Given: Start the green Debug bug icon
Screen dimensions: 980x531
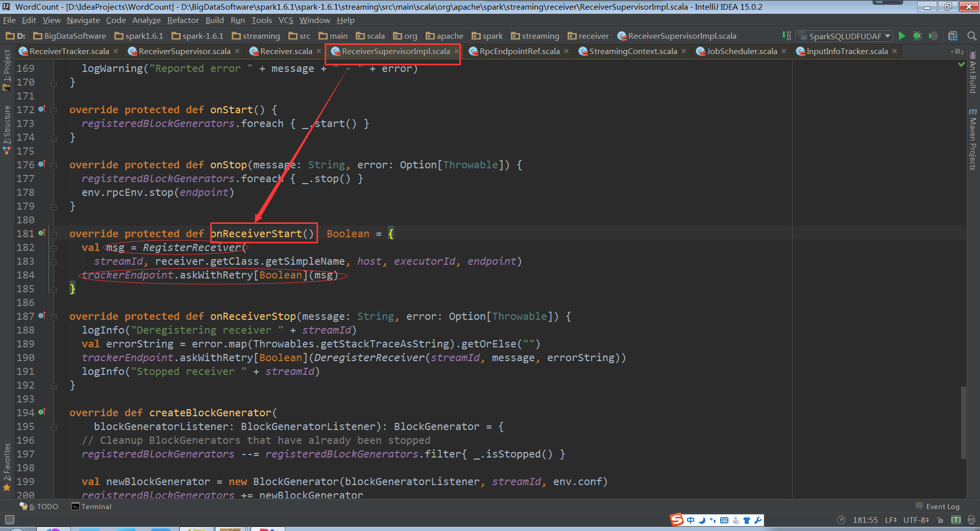Looking at the screenshot, I should tap(917, 36).
